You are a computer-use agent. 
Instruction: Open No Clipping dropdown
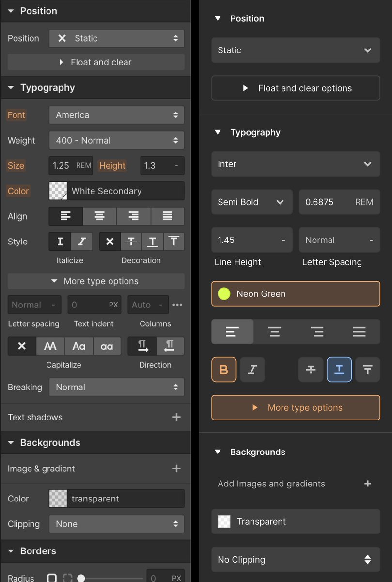296,560
